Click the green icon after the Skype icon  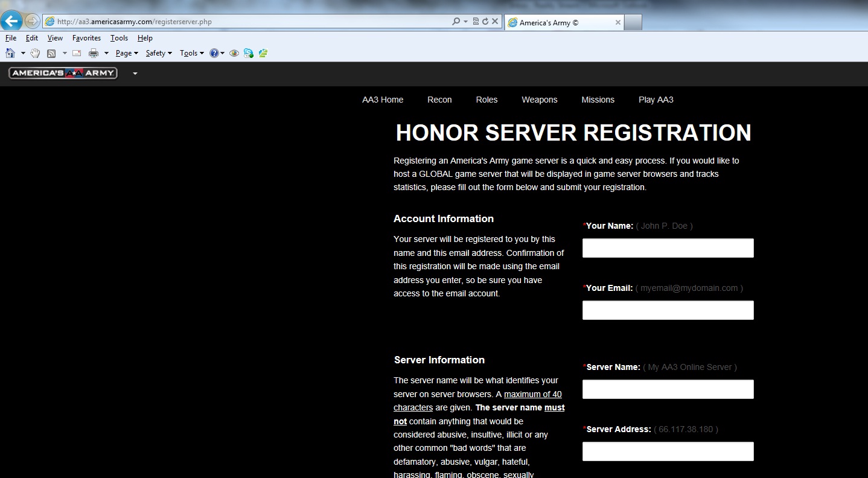pos(263,53)
